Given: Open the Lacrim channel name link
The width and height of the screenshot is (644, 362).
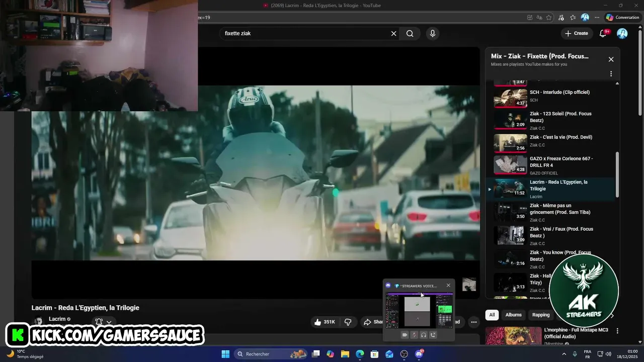Looking at the screenshot, I should click(x=57, y=319).
